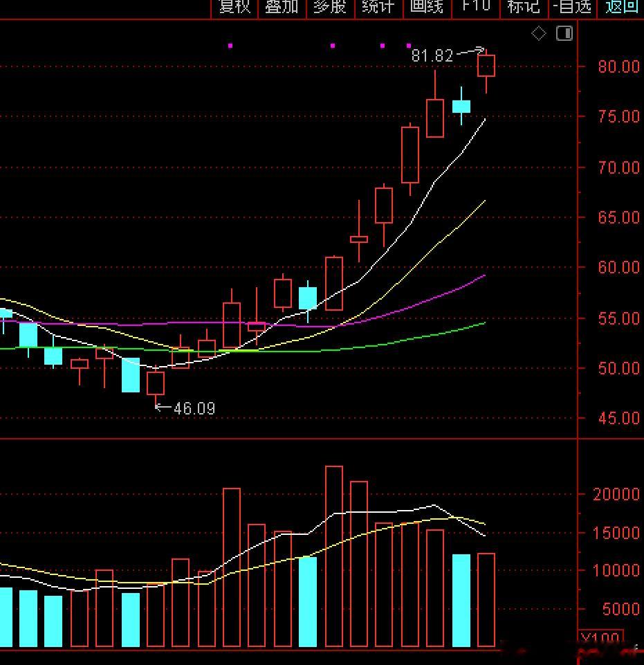This screenshot has height=665, width=644.
Task: Click the latest candle at the 81.82 high
Action: (486, 66)
